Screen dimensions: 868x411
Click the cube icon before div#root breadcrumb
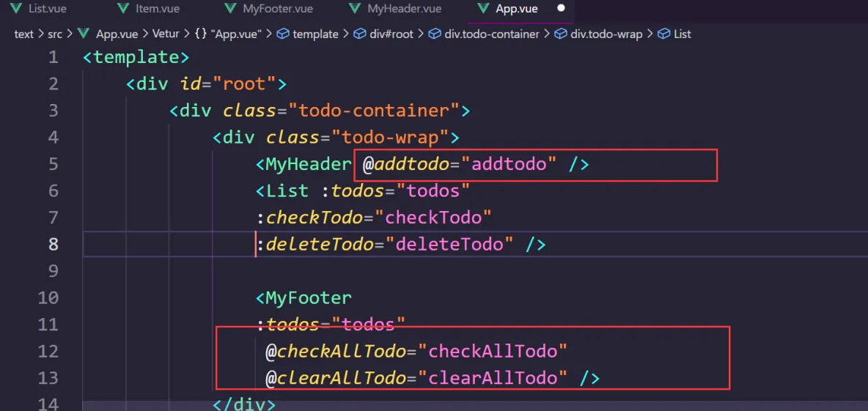click(x=360, y=34)
